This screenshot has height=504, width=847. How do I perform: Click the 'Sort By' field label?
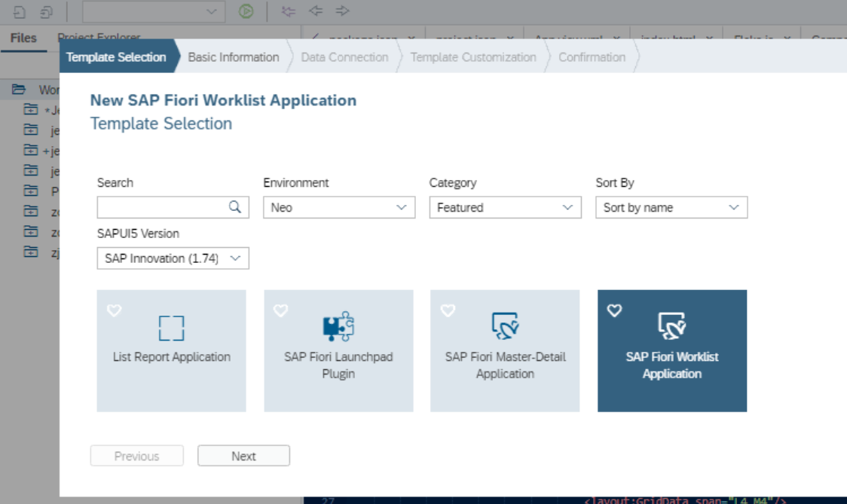[615, 183]
